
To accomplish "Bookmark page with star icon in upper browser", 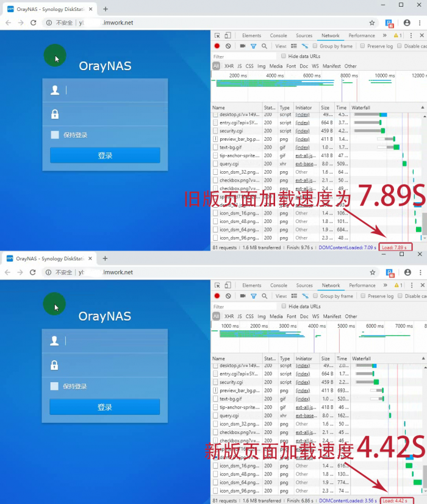I will 372,23.
